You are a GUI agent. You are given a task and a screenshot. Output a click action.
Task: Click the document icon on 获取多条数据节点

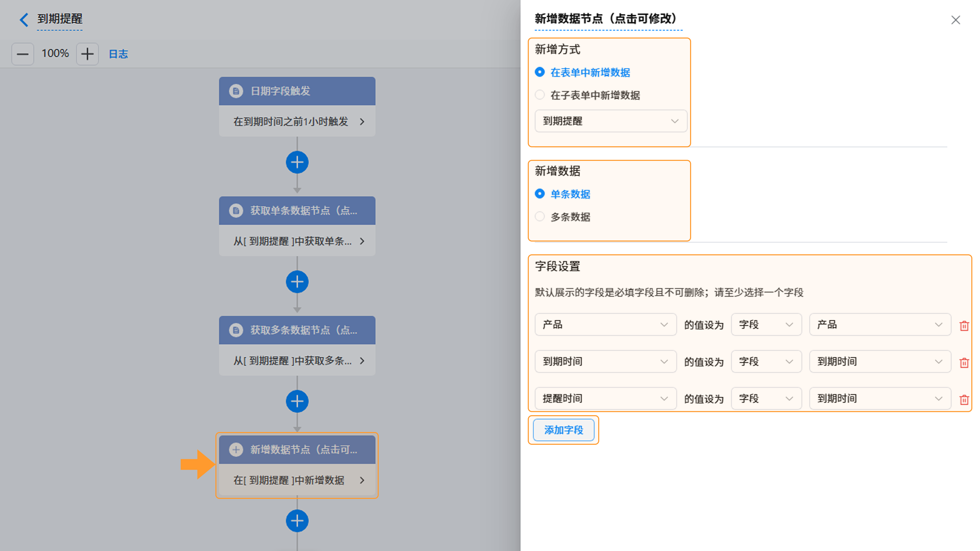click(236, 330)
